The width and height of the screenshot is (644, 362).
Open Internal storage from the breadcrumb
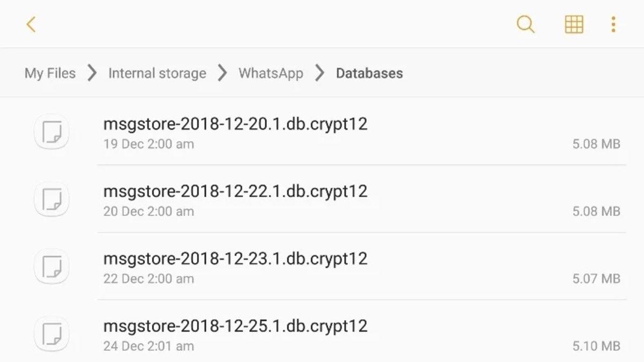click(157, 73)
